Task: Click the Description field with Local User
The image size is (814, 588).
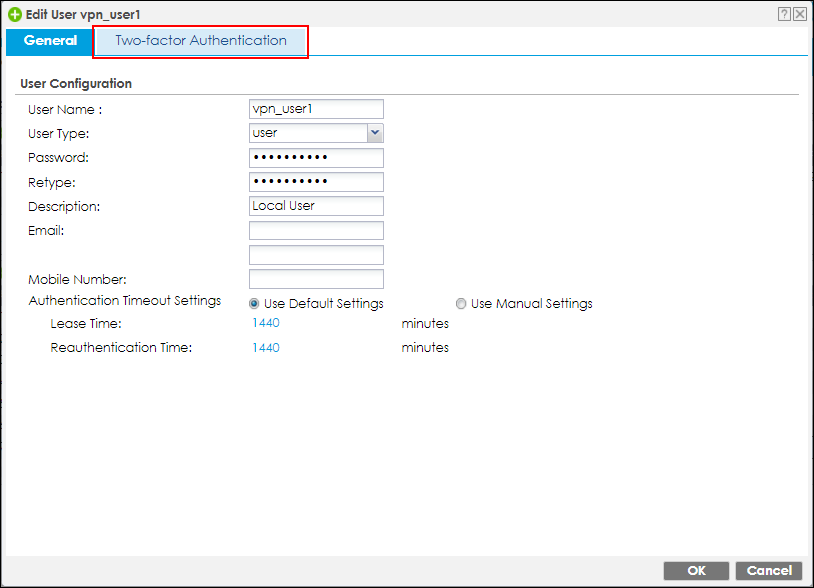Action: click(x=316, y=206)
